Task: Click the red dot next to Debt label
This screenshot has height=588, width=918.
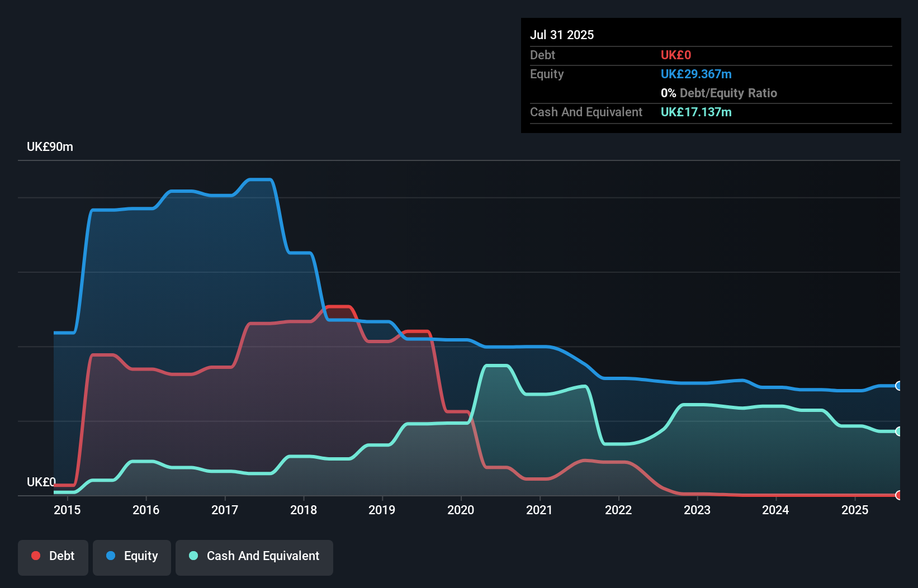Action: [x=35, y=556]
